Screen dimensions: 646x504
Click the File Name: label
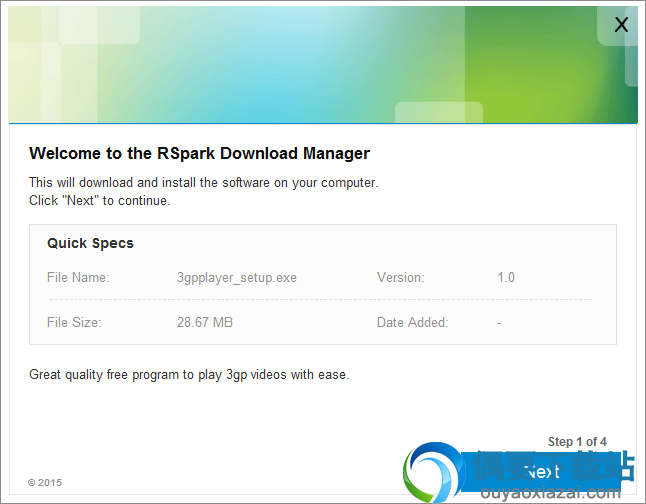point(78,277)
